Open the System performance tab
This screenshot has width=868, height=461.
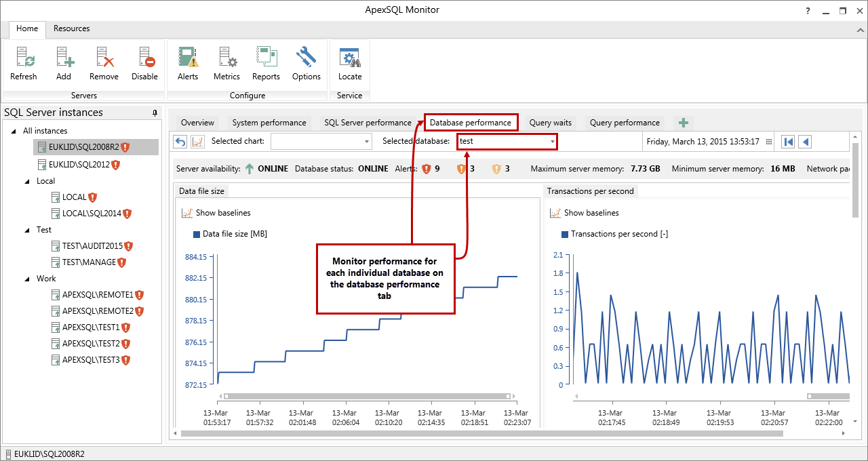point(269,123)
